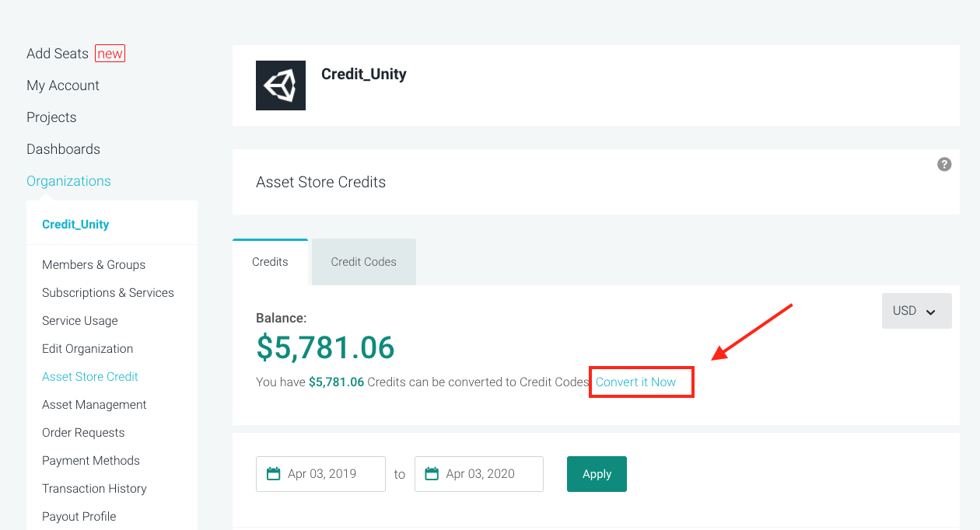This screenshot has width=980, height=530.
Task: Click the calendar icon in end date field
Action: 432,474
